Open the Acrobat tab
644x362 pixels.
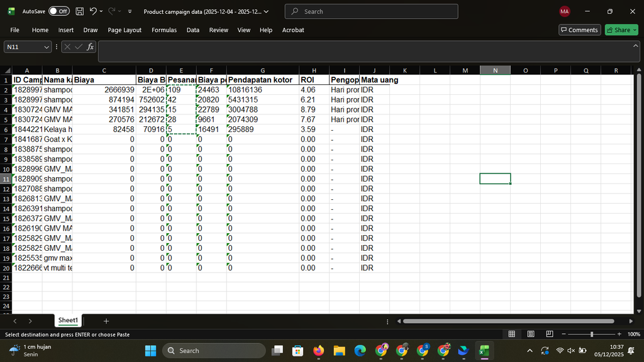pos(293,30)
